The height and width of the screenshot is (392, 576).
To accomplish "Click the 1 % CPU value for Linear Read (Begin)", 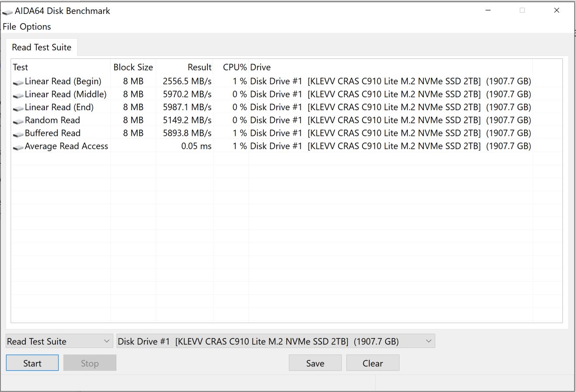I will pos(240,81).
